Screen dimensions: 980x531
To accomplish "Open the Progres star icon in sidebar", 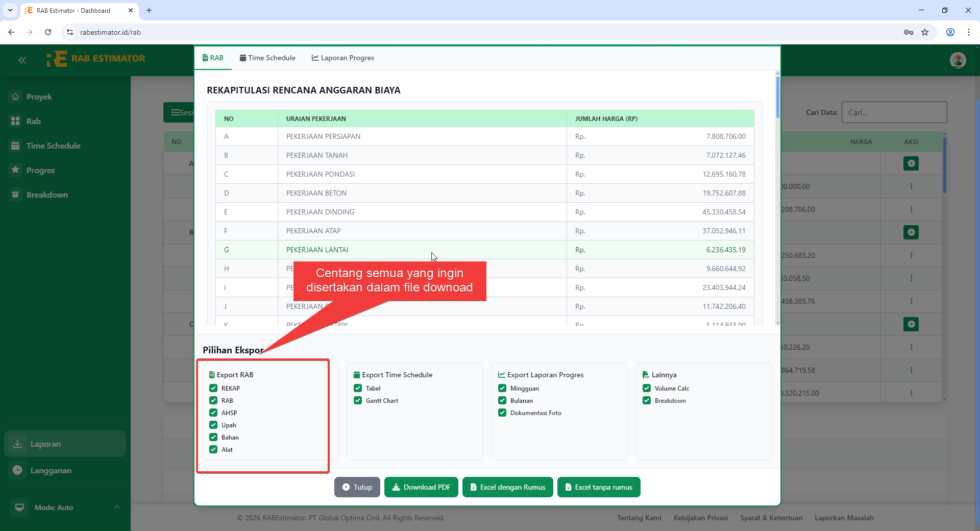I will coord(16,170).
